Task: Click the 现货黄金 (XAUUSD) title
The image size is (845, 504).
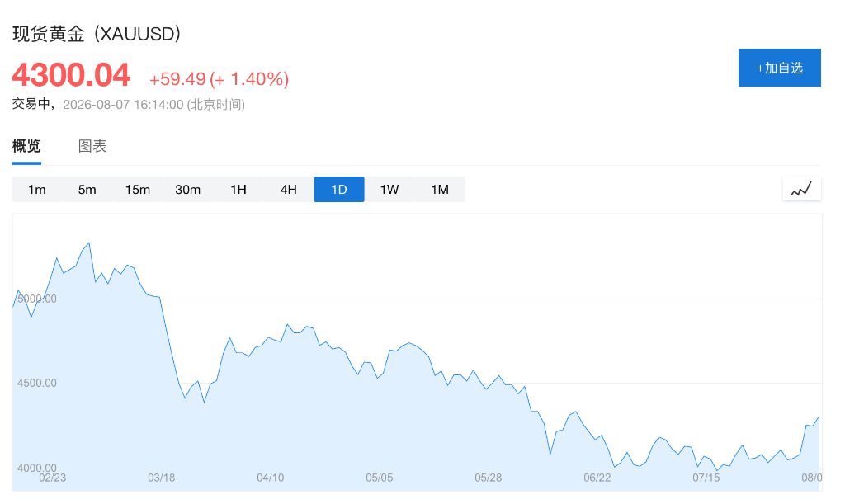Action: point(96,34)
